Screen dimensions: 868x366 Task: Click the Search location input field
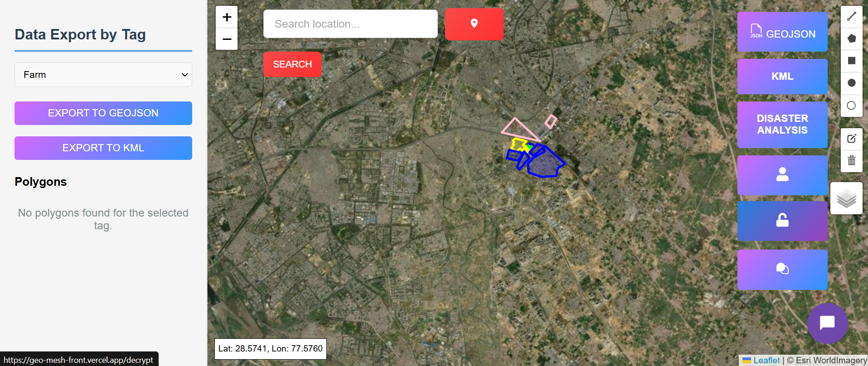(x=350, y=24)
